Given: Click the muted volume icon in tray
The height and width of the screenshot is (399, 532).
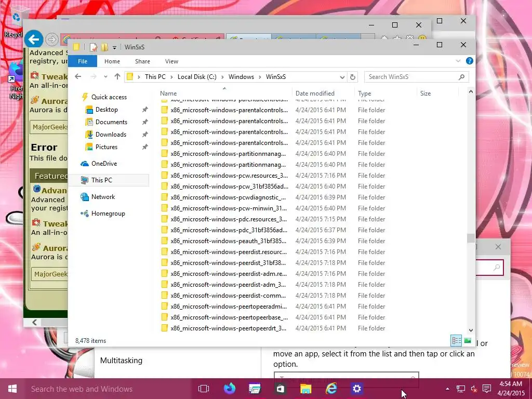Looking at the screenshot, I should (x=474, y=389).
